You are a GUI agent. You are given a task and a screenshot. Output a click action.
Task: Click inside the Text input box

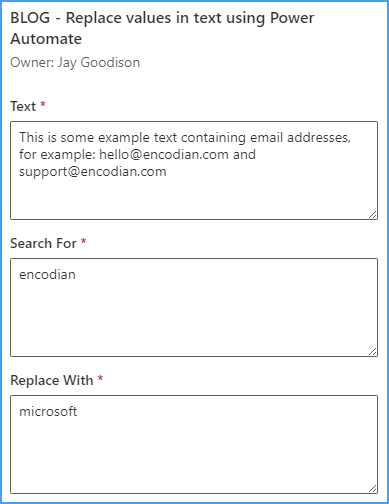click(194, 170)
